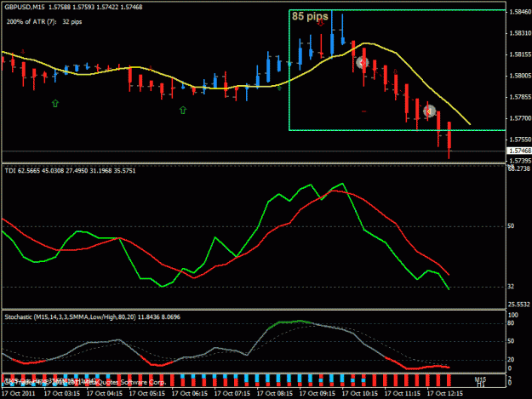The width and height of the screenshot is (532, 399).
Task: Select the Stochastic indicator settings label
Action: pyautogui.click(x=92, y=317)
